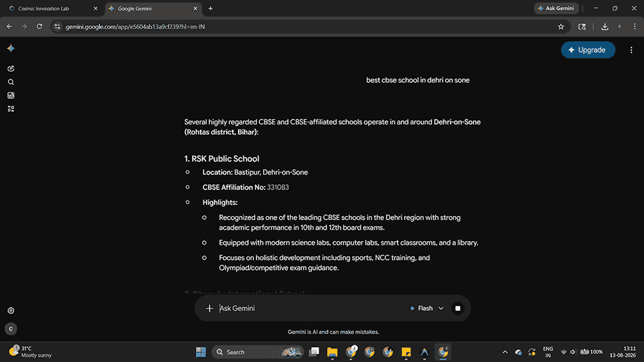Open ENG IN language switcher

[548, 352]
